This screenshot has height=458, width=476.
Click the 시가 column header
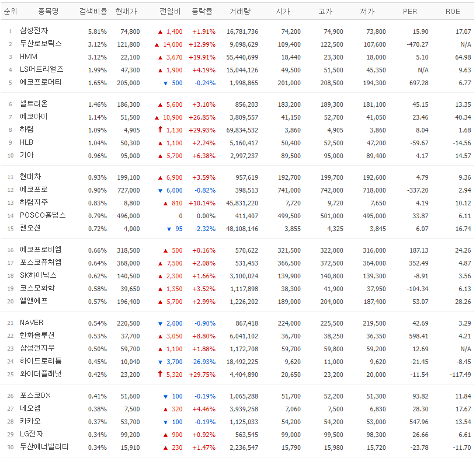coord(283,12)
